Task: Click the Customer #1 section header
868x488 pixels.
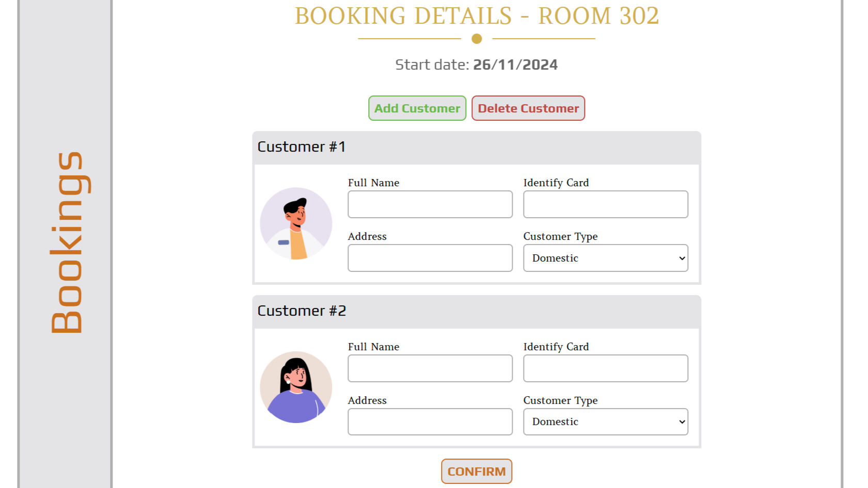Action: pyautogui.click(x=301, y=147)
